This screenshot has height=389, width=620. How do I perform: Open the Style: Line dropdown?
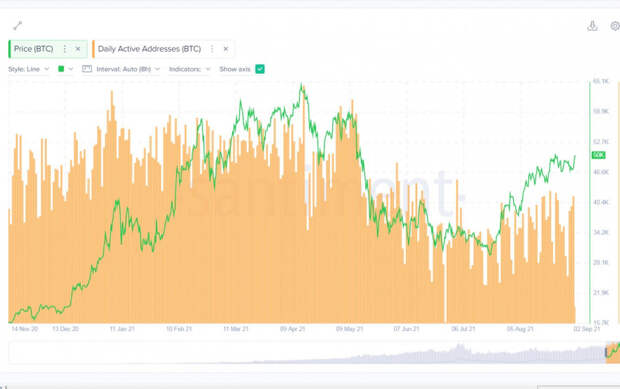click(28, 69)
